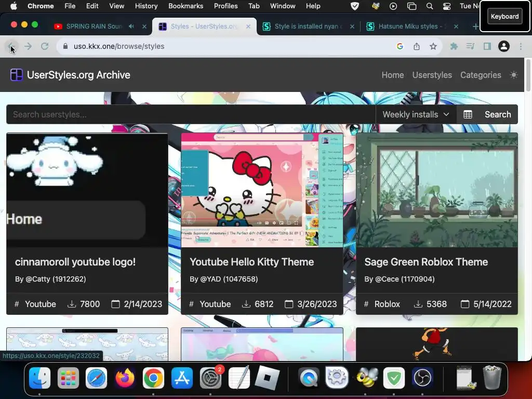Screen dimensions: 532x399
Task: Open the media controls toolbar icon
Action: coord(470,46)
